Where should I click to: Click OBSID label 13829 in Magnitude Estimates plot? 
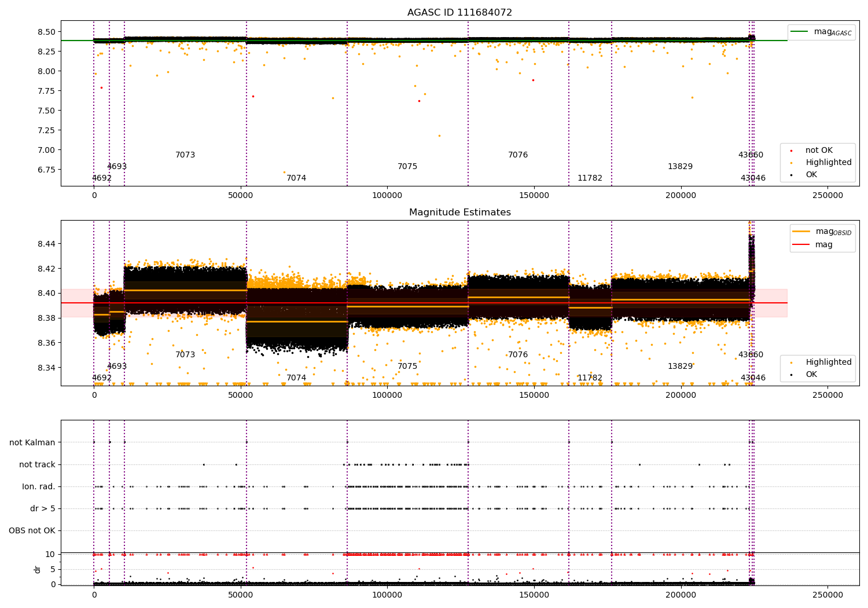pyautogui.click(x=680, y=367)
